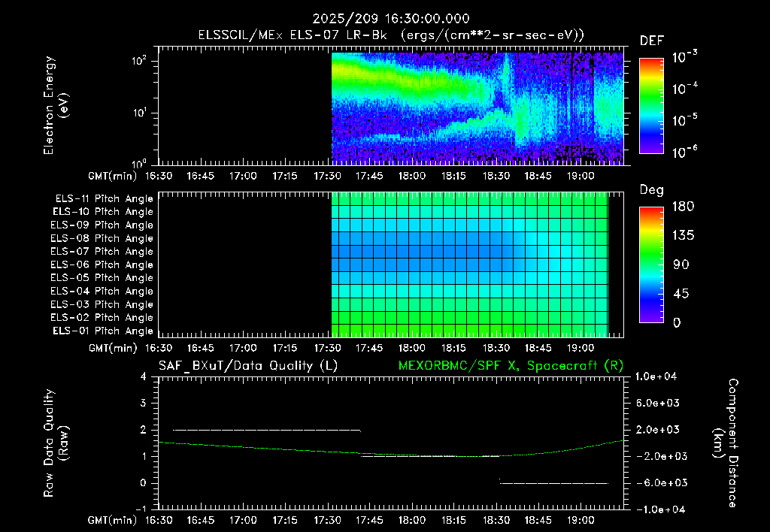
Task: Click the Electron Energy axis label
Action: pyautogui.click(x=55, y=105)
